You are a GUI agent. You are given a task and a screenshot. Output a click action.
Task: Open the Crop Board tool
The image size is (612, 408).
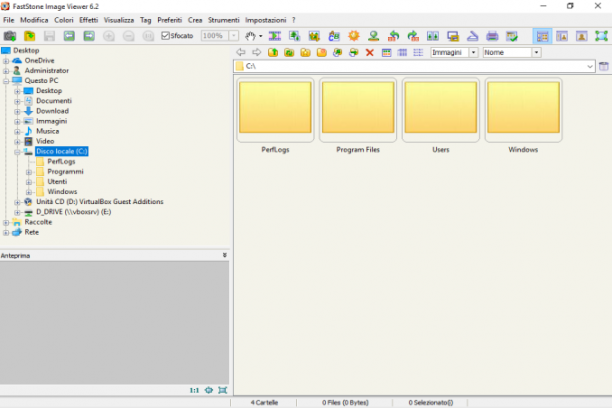pos(314,36)
